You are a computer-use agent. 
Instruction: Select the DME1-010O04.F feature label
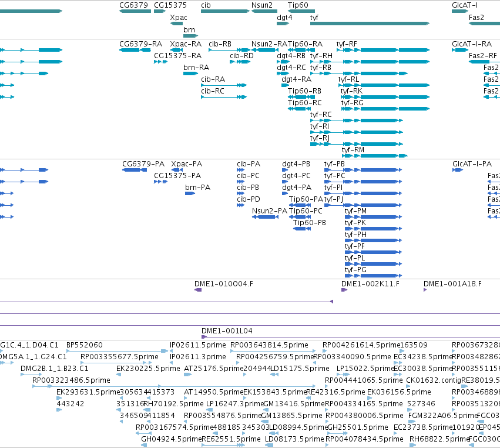coord(223,284)
